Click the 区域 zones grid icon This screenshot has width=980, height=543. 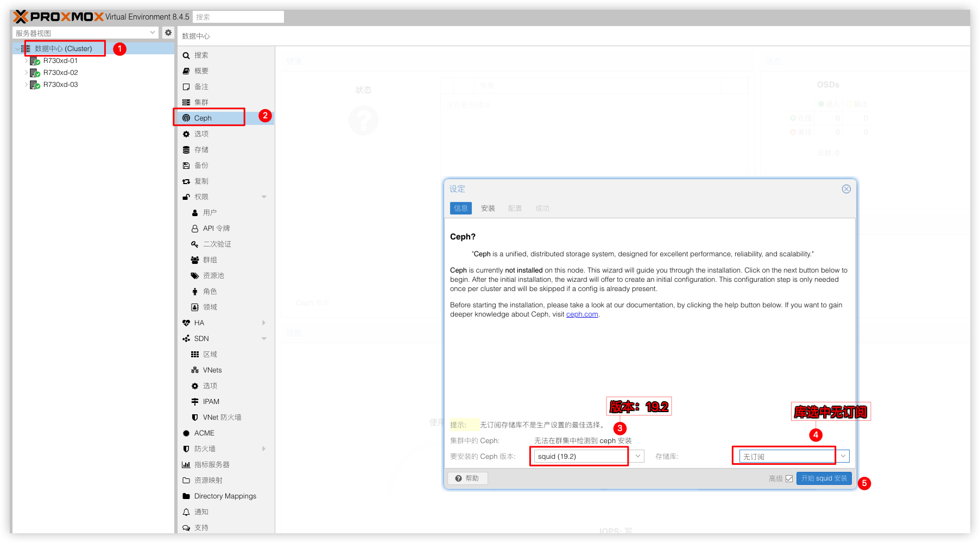point(195,355)
